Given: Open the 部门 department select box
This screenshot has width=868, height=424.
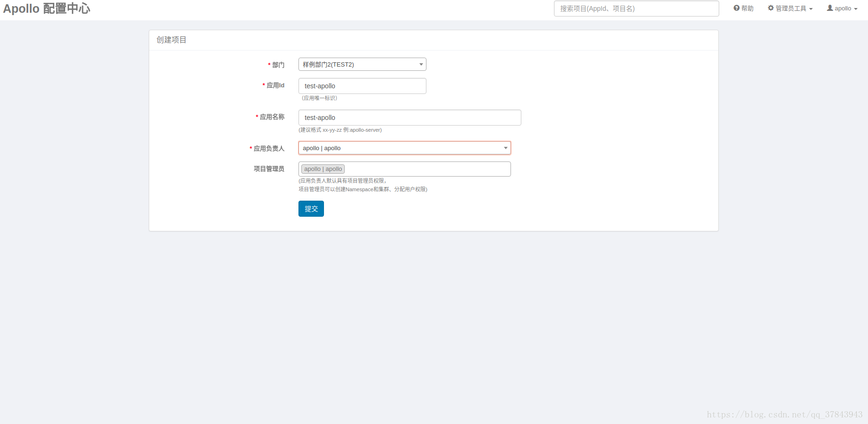Looking at the screenshot, I should click(362, 64).
